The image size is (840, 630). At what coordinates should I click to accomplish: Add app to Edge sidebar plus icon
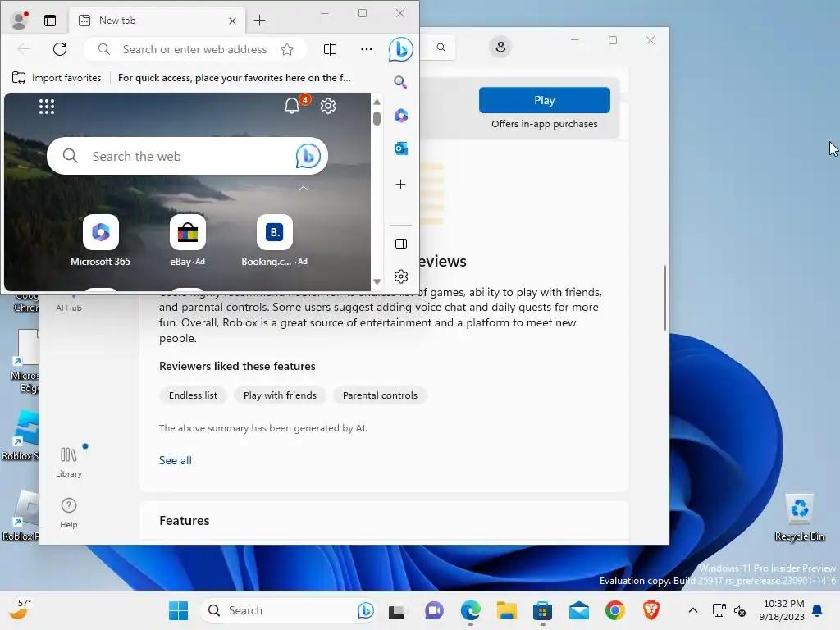coord(400,185)
